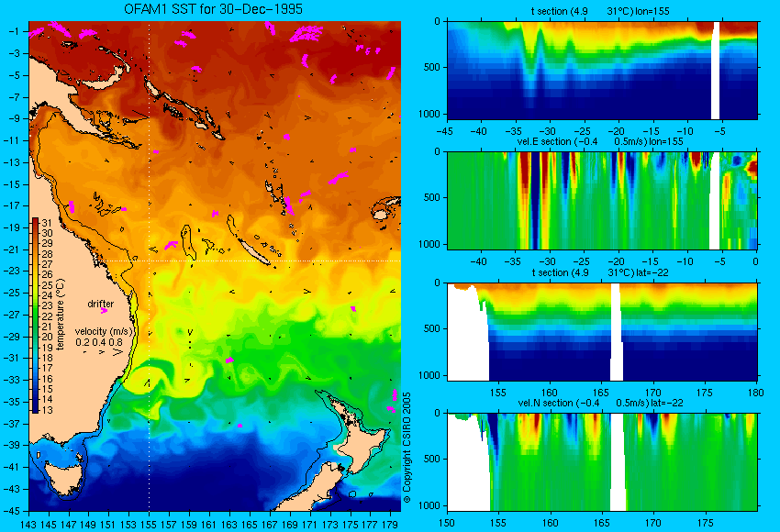Click the "0" latitude tick under the vel.E section
Viewport: 780px width, 532px height.
pos(755,261)
